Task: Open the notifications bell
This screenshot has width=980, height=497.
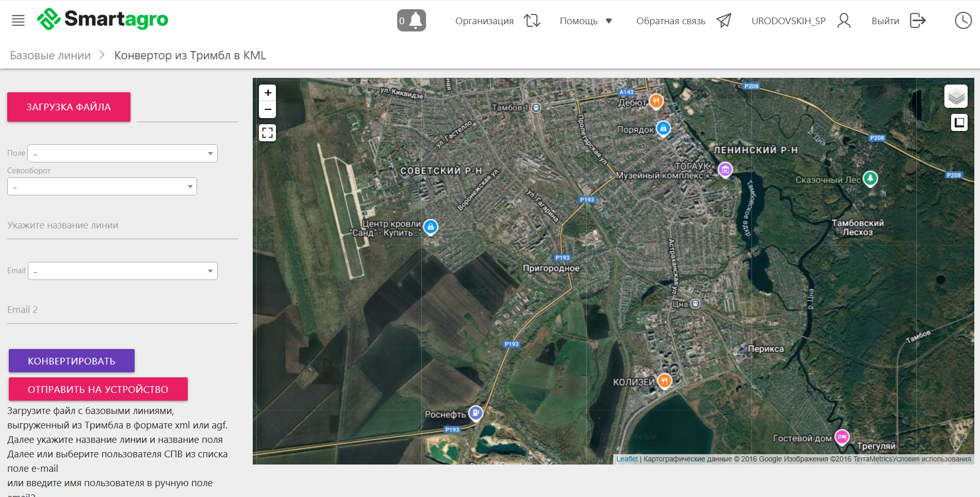Action: 412,21
